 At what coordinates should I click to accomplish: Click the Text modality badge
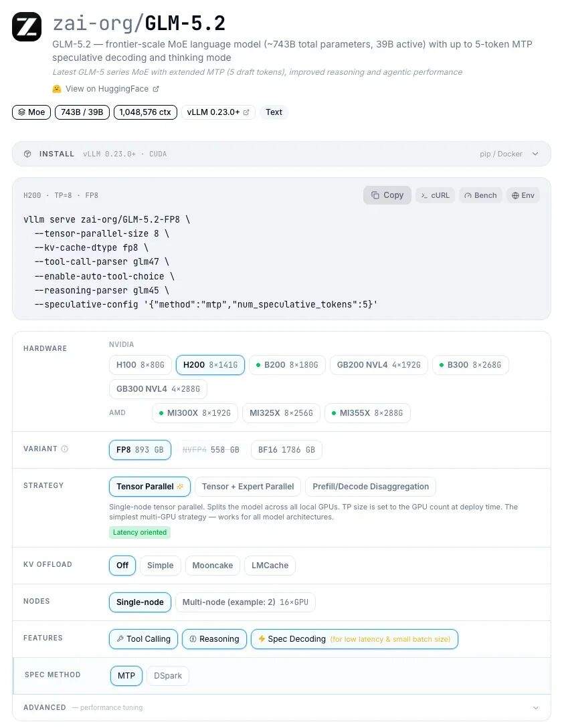[x=274, y=112]
